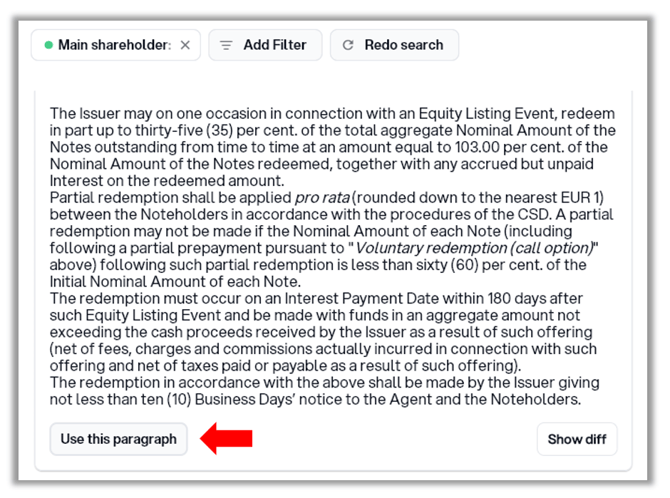Click the filter lines icon beside Add Filter

[x=226, y=45]
